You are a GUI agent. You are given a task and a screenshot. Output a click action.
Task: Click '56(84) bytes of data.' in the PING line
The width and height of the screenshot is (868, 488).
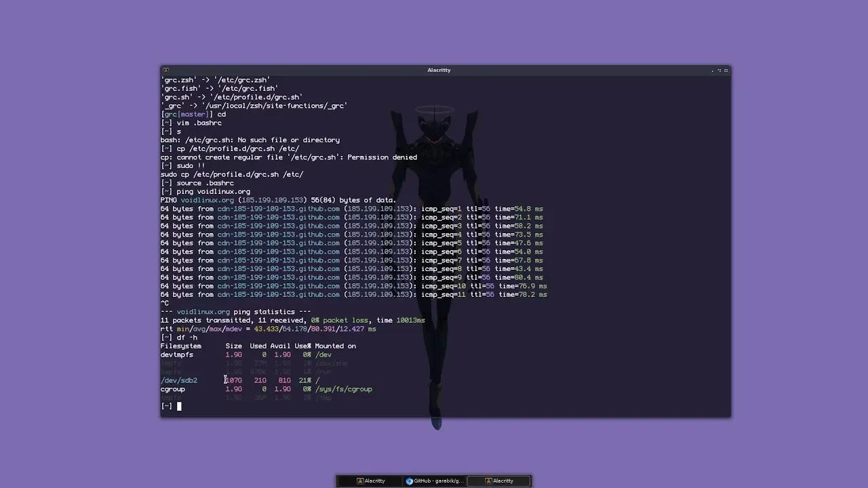pos(353,201)
